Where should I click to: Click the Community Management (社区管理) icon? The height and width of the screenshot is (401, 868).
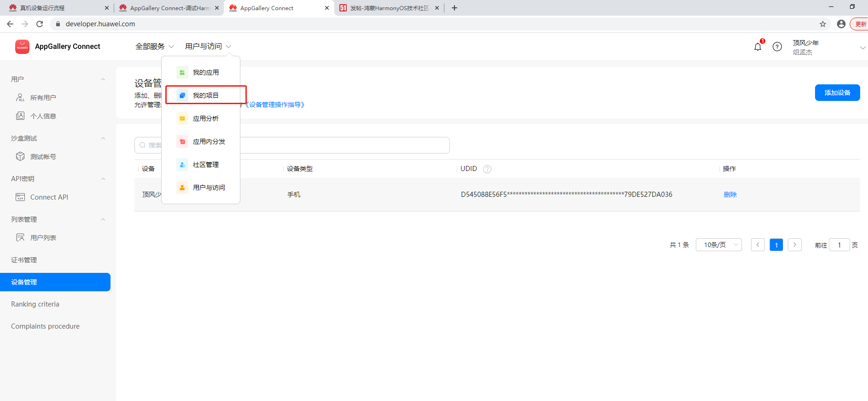(182, 165)
